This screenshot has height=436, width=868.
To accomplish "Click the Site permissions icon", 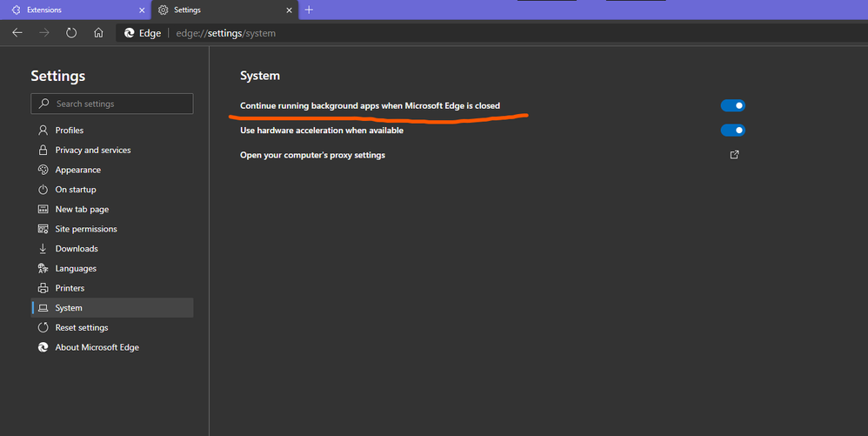I will tap(43, 229).
